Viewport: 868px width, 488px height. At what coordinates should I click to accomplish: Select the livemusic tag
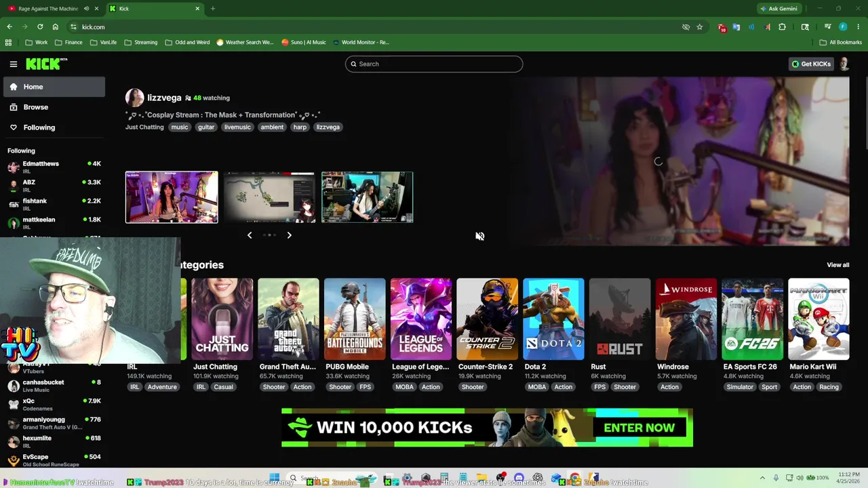[237, 127]
